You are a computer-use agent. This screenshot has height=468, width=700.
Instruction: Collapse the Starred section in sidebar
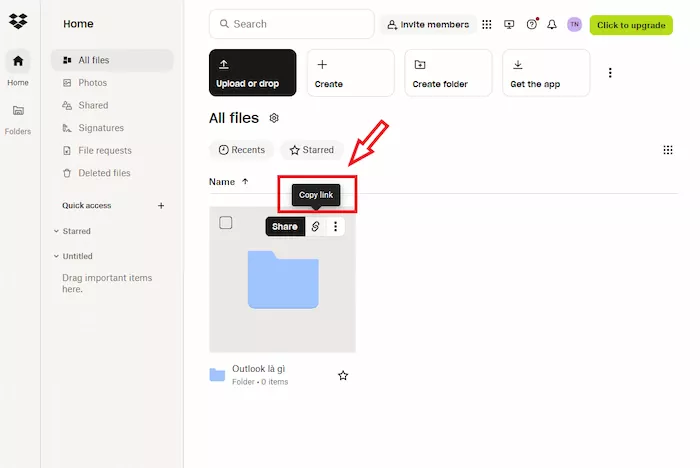[56, 231]
